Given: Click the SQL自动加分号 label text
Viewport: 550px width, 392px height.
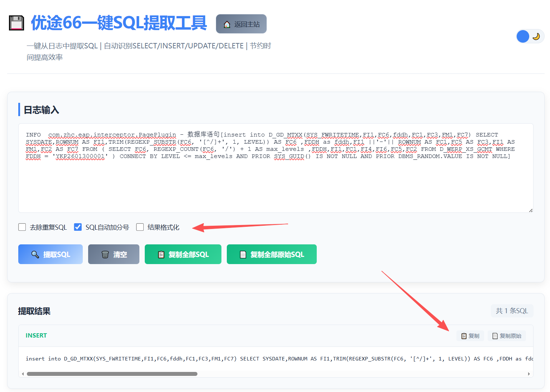Looking at the screenshot, I should (107, 227).
